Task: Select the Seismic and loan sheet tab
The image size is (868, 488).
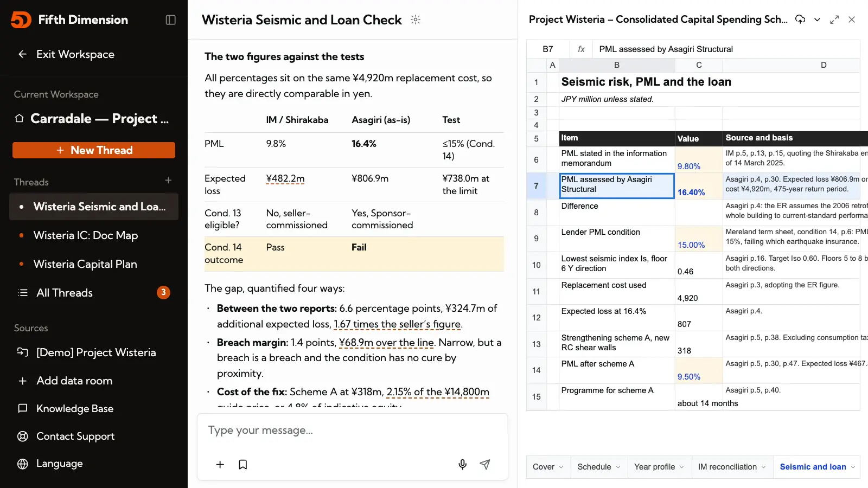Action: [x=813, y=467]
